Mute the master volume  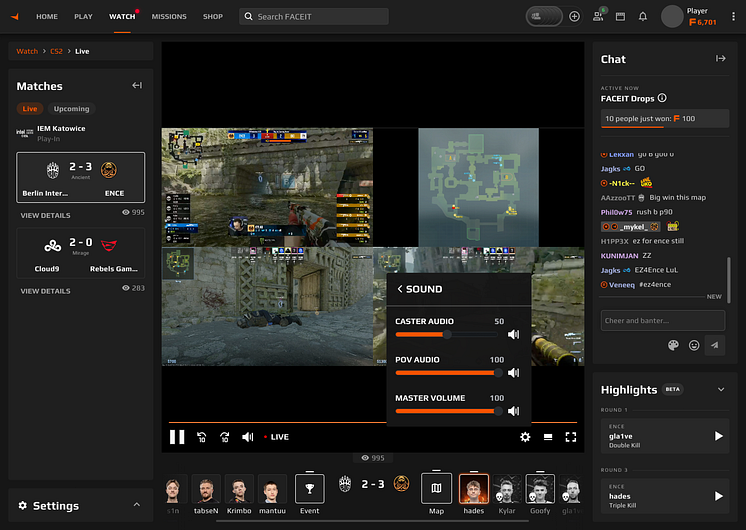click(513, 411)
